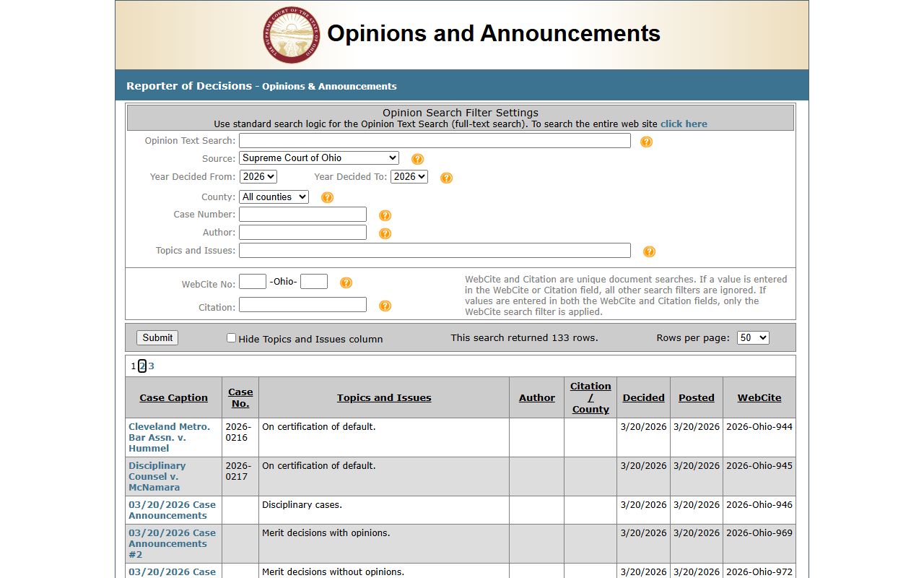Screen dimensions: 924x578
Task: Follow the 'click here' site search link
Action: (684, 124)
